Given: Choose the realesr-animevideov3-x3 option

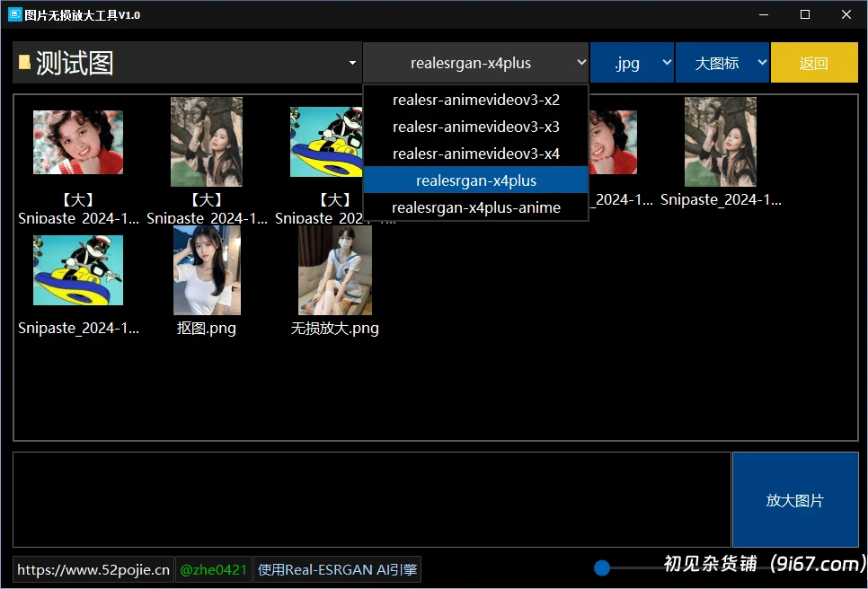Looking at the screenshot, I should 475,127.
